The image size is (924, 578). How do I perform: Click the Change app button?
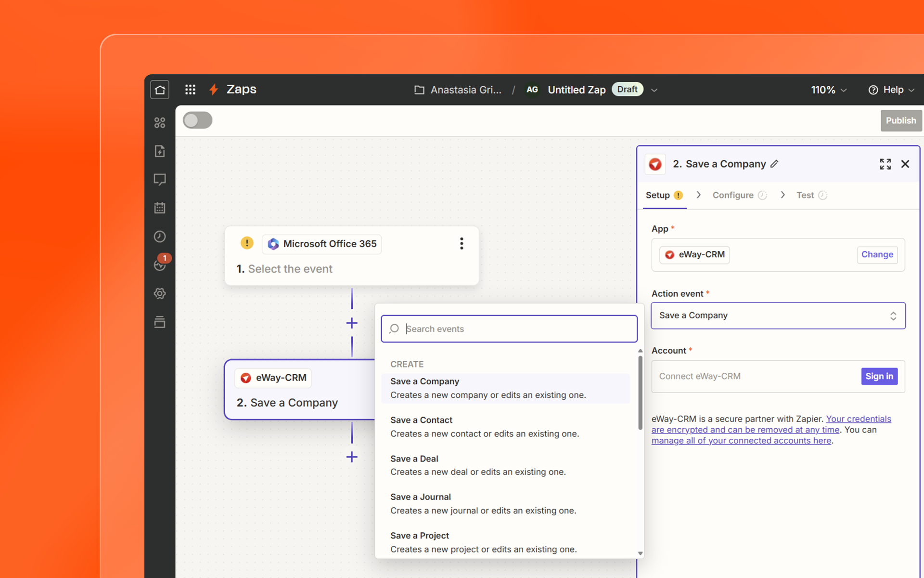pyautogui.click(x=877, y=254)
